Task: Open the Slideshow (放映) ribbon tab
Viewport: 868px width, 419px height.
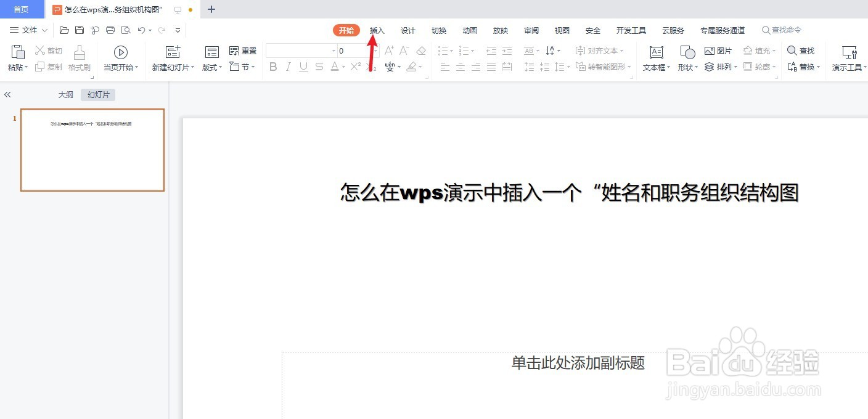Action: [501, 30]
